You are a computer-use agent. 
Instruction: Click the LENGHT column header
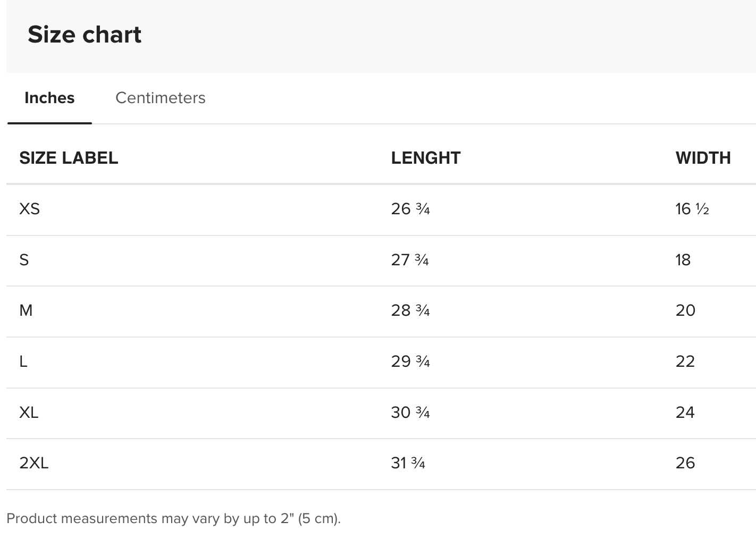point(425,158)
